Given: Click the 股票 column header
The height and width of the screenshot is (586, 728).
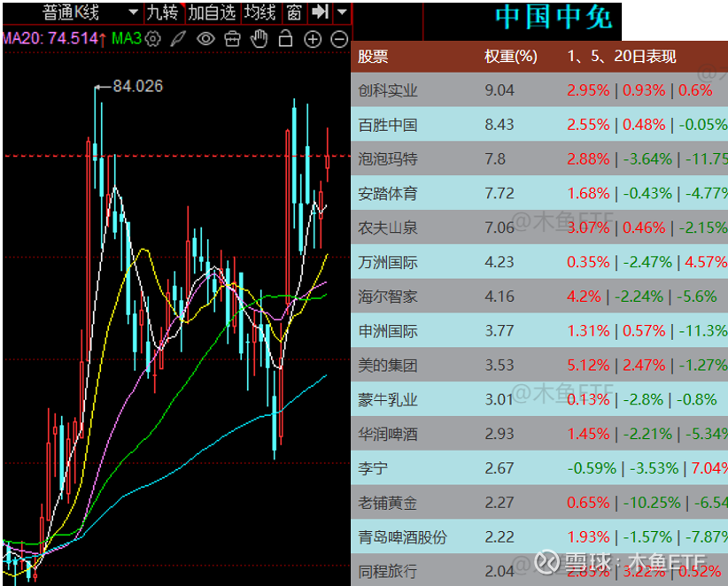Looking at the screenshot, I should (373, 57).
